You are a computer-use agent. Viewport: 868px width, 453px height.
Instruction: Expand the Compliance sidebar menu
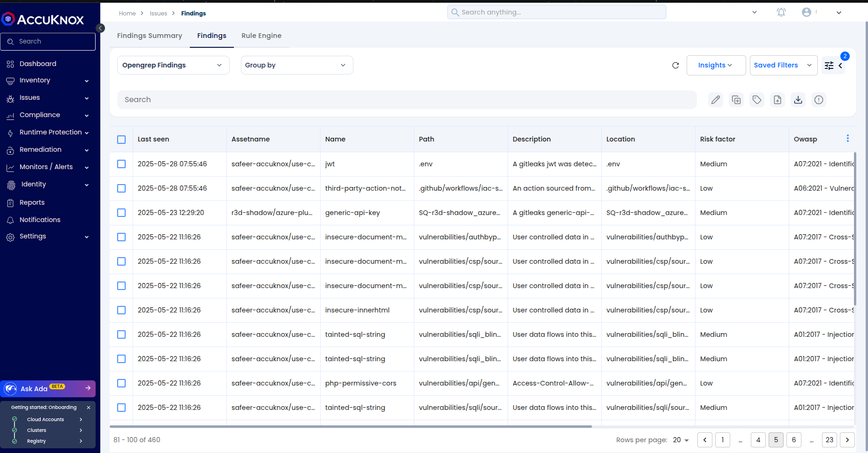pyautogui.click(x=47, y=115)
